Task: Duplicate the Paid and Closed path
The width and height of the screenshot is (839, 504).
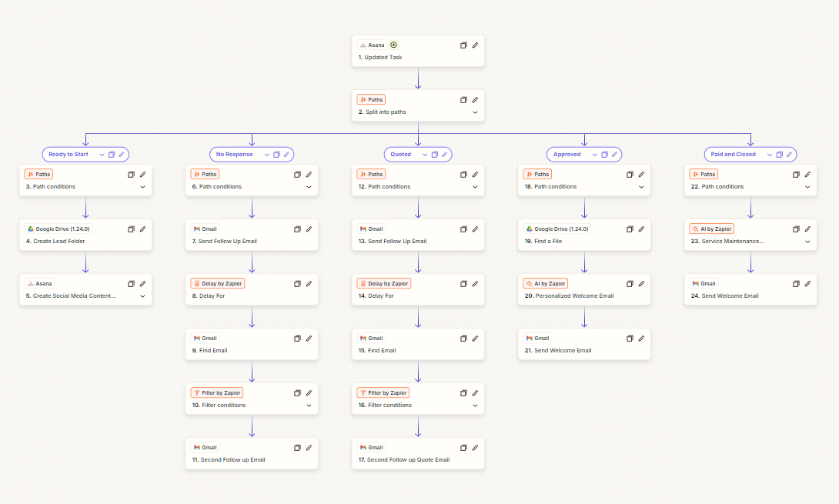Action: [780, 155]
